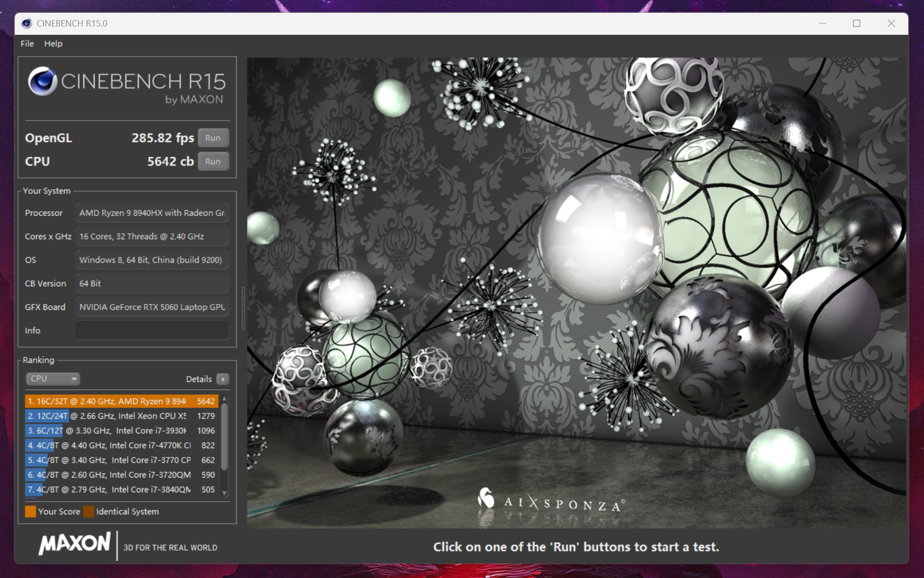
Task: Select ranking row 2 Intel Xeon CPU
Action: [121, 416]
